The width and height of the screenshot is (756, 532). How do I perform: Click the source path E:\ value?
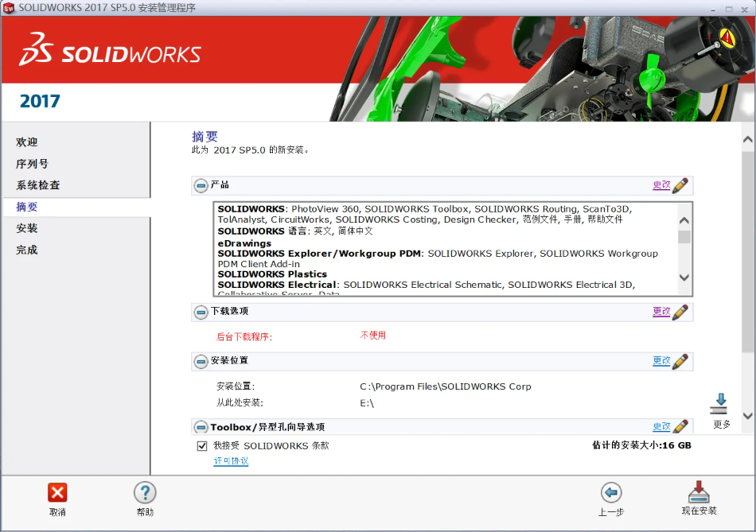(x=366, y=403)
